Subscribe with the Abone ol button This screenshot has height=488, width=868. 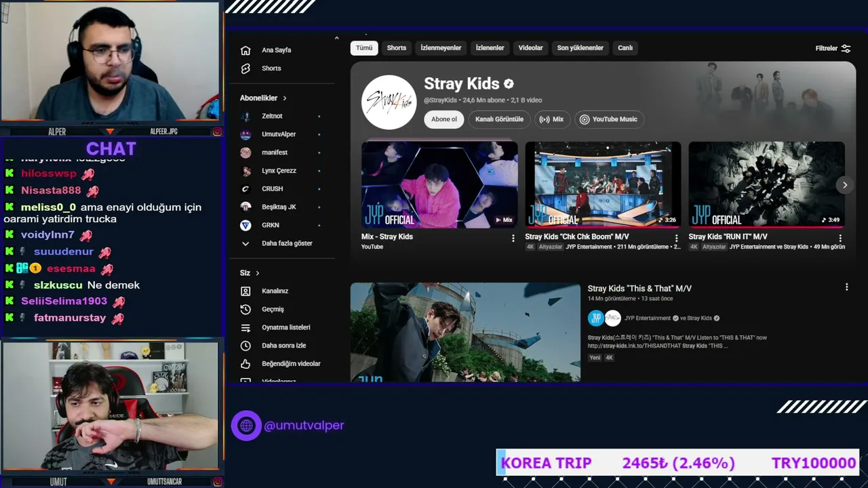(x=444, y=119)
